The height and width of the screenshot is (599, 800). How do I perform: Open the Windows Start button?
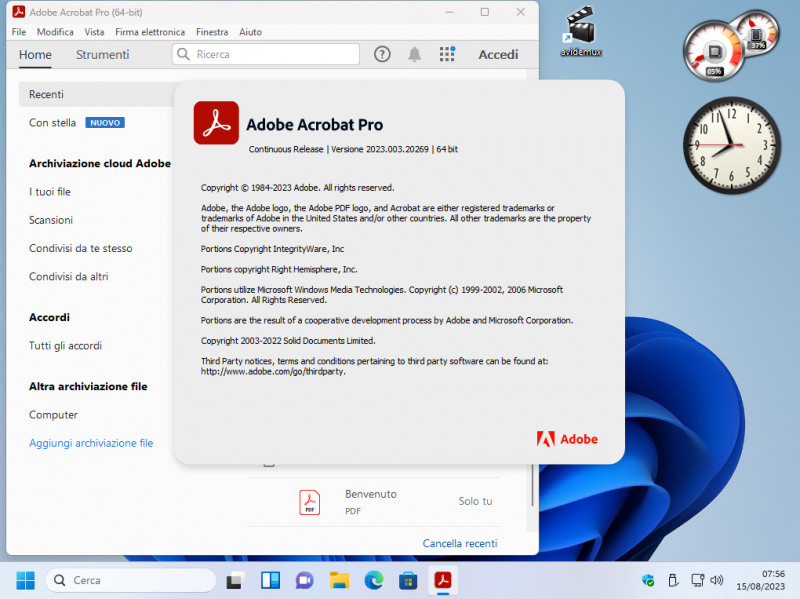click(26, 580)
